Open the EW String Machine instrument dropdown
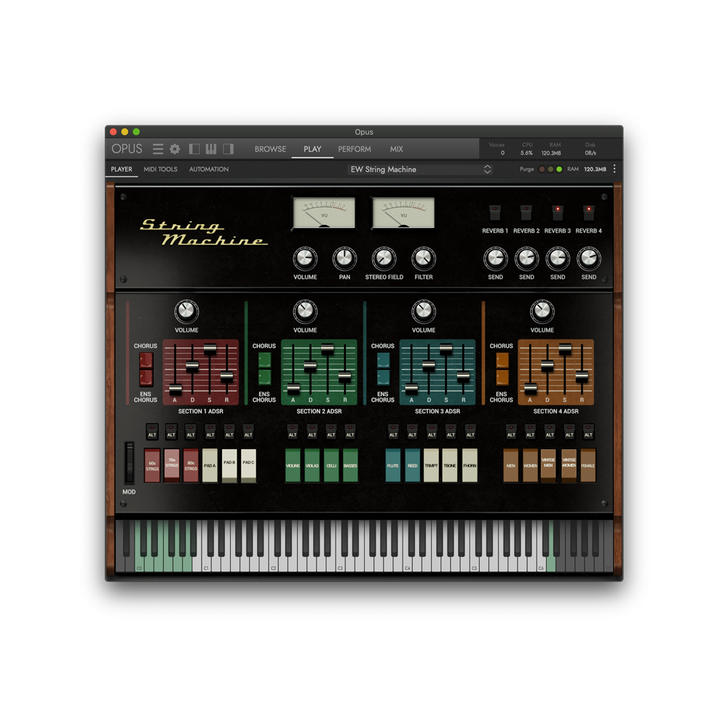 point(488,169)
